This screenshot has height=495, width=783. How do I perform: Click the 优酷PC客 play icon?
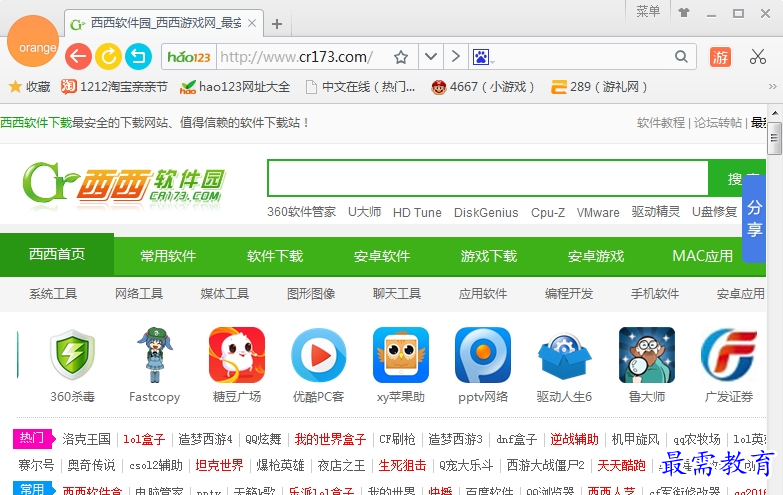tap(319, 355)
